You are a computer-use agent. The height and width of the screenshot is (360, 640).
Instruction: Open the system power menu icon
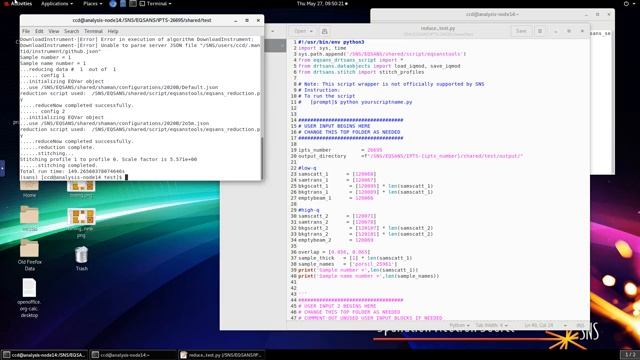626,4
